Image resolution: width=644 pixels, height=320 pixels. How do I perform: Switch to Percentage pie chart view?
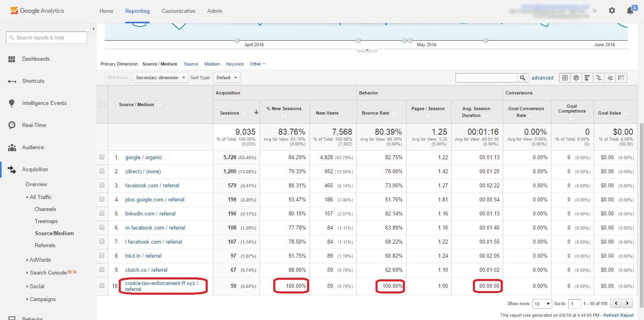576,78
